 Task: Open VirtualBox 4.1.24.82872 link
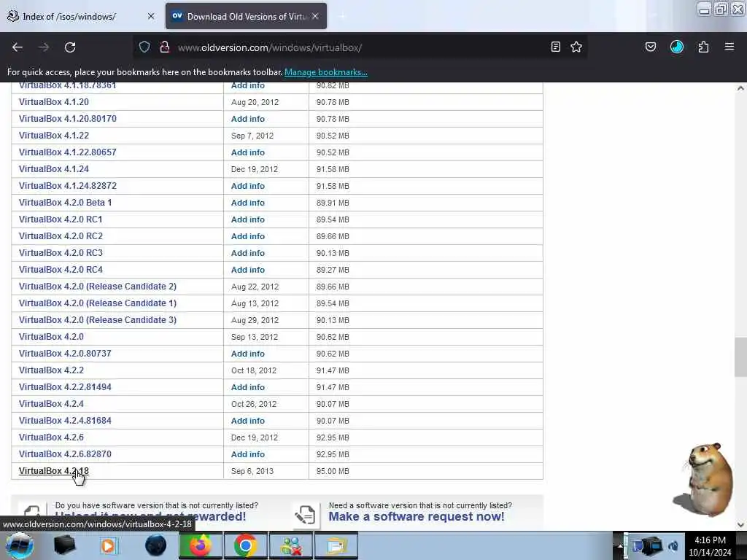(x=68, y=186)
